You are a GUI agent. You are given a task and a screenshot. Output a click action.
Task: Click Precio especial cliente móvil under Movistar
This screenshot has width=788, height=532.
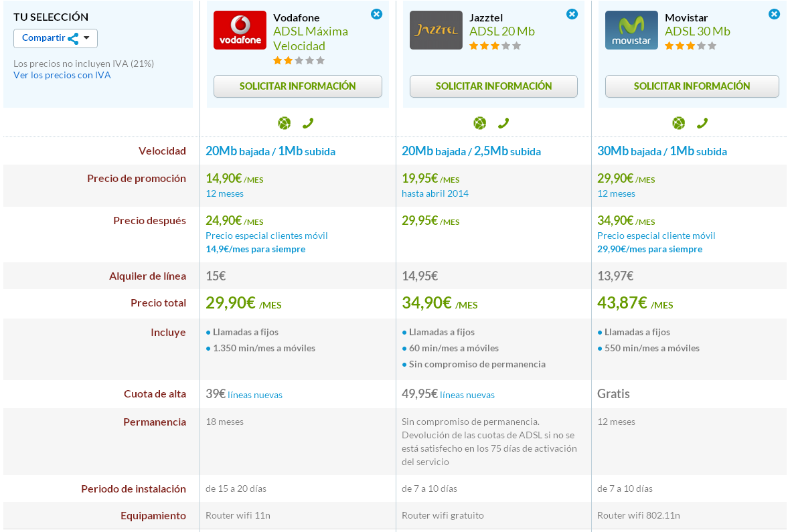pos(656,236)
